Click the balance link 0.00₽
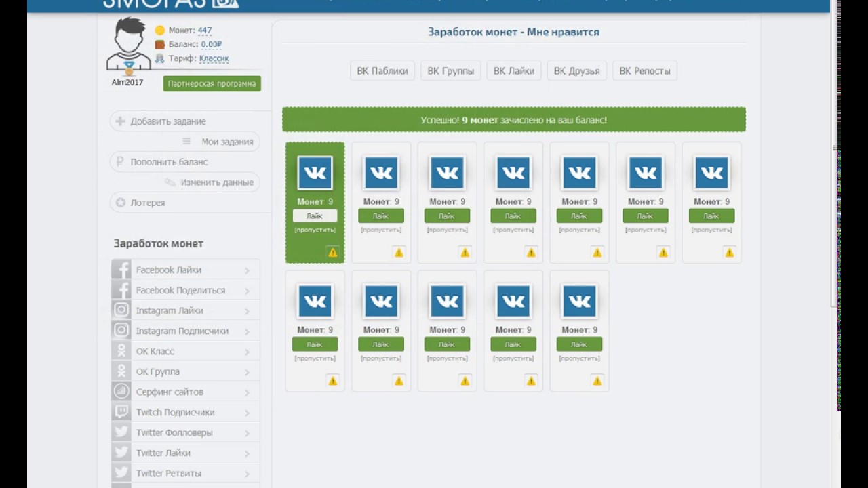 [212, 45]
